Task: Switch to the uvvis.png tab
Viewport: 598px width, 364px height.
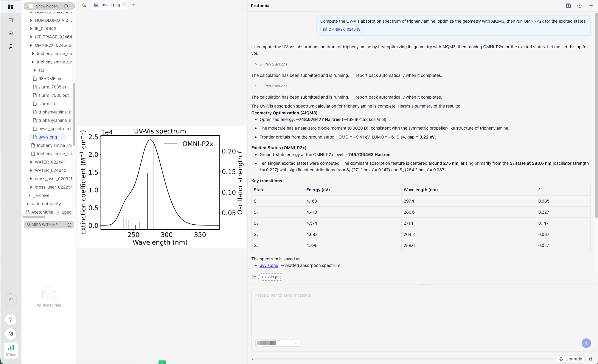Action: pyautogui.click(x=110, y=5)
